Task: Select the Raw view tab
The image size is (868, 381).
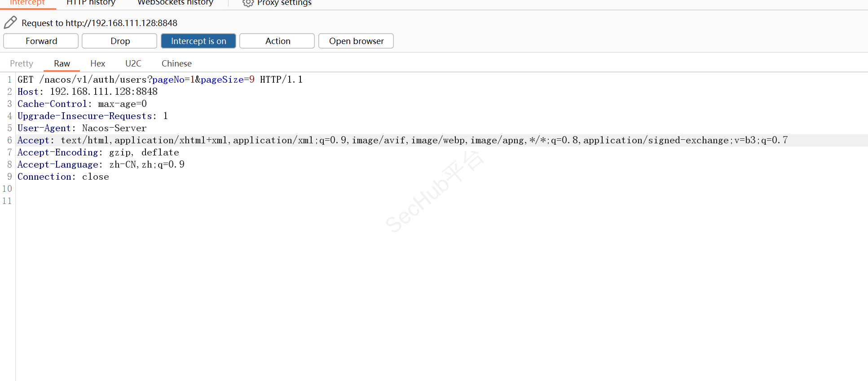Action: (62, 63)
